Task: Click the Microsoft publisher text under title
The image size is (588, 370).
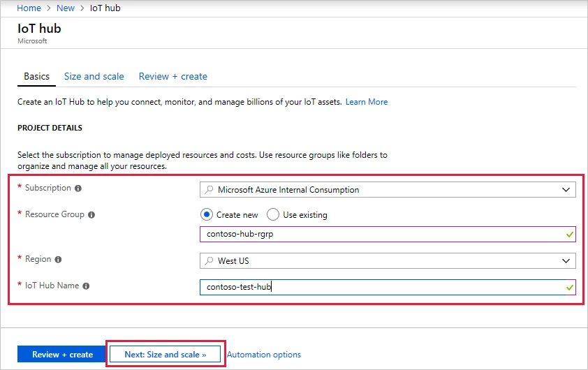Action: tap(32, 41)
